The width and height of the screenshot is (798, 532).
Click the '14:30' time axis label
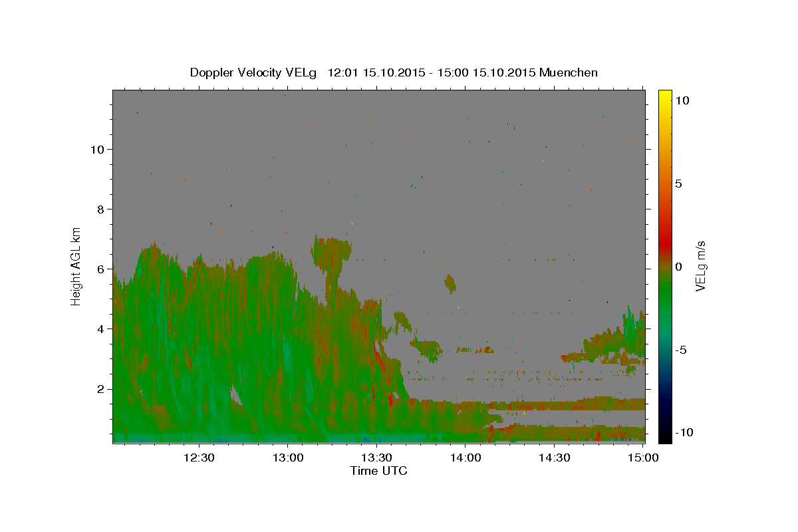tap(554, 458)
